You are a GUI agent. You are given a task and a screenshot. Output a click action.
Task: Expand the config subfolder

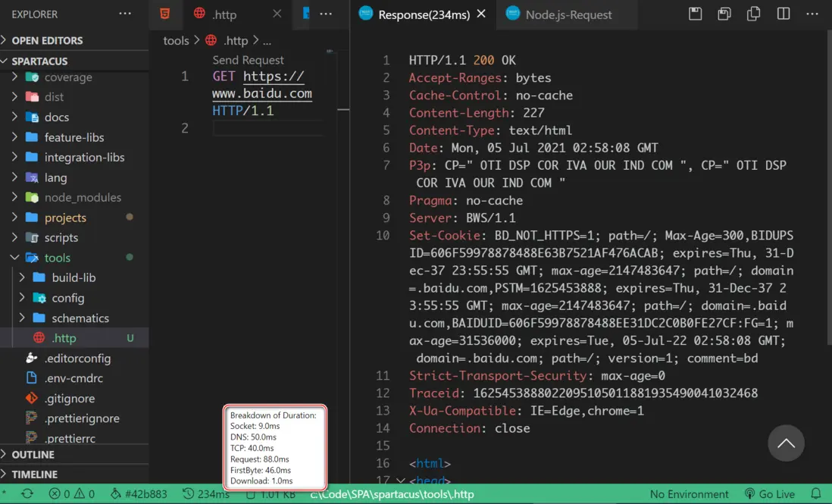coord(74,298)
